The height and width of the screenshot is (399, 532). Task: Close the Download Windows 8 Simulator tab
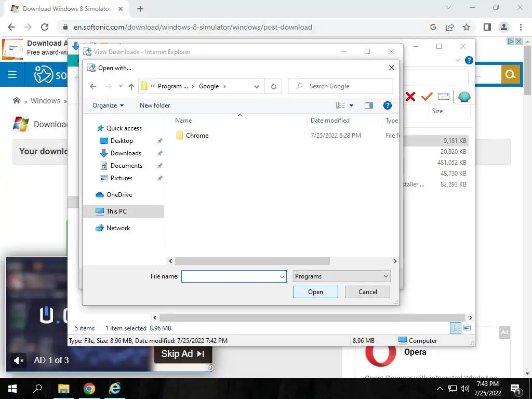coord(121,9)
